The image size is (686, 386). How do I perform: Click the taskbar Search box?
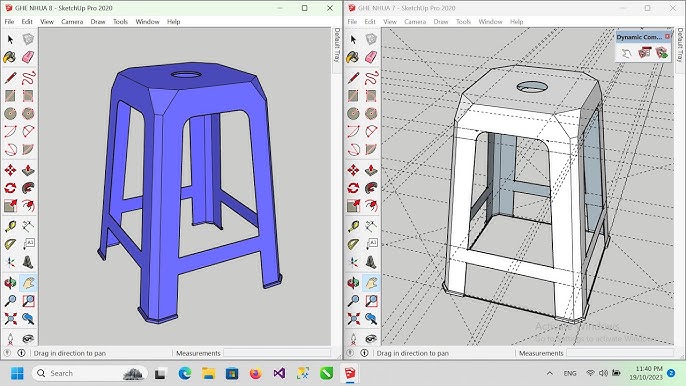[x=90, y=373]
